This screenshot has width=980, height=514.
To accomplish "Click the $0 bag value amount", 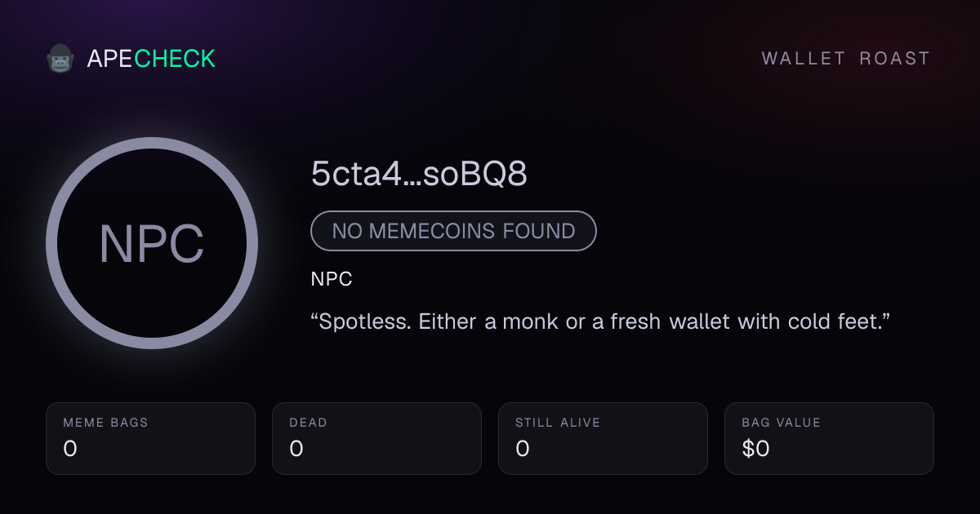I will 755,449.
